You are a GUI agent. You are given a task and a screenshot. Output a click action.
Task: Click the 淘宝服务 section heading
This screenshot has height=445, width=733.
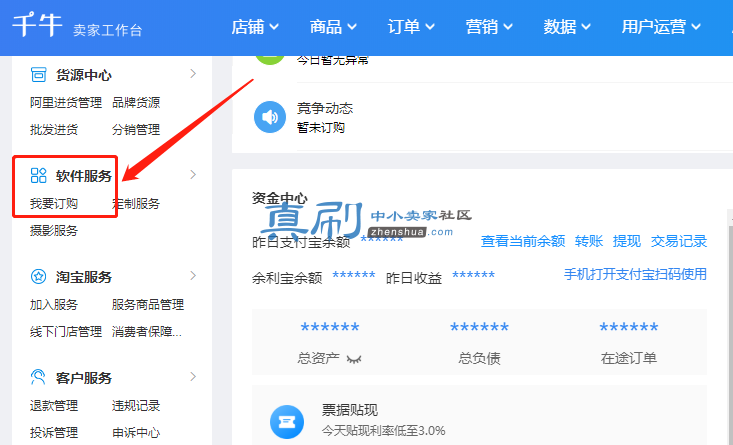coord(84,277)
